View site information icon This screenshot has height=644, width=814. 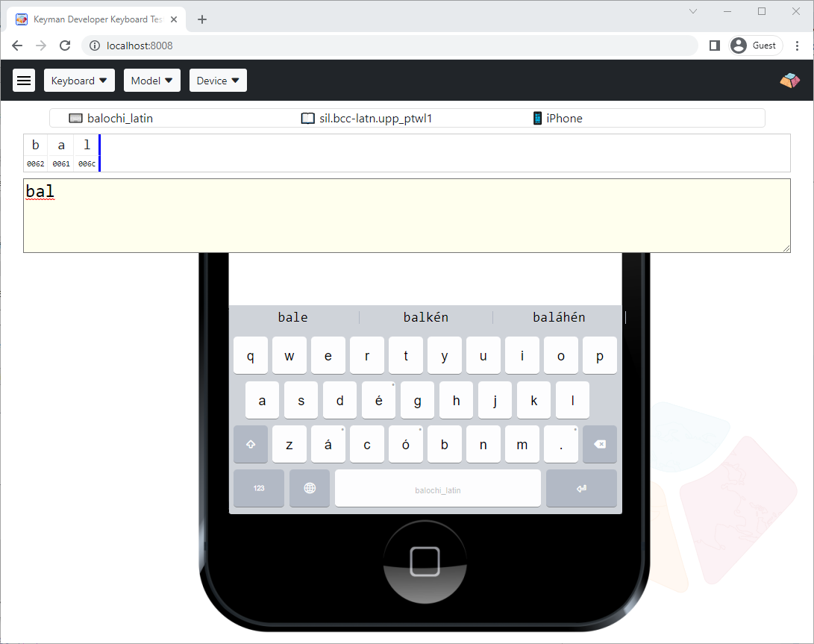coord(95,46)
